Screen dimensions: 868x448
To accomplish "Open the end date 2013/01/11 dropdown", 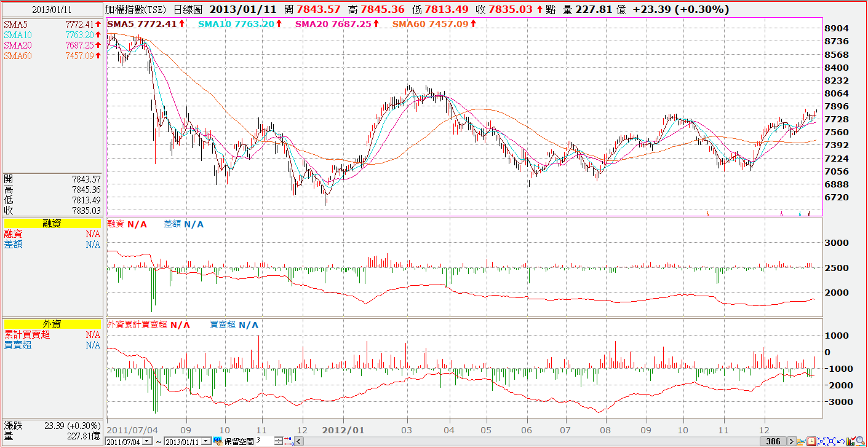I will click(x=206, y=441).
